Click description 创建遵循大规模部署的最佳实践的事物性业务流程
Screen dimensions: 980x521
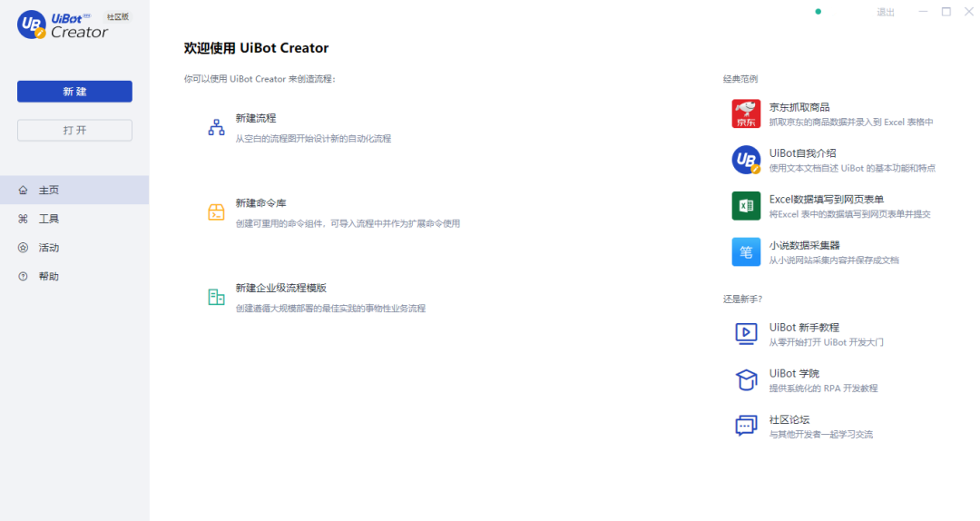[x=330, y=309]
